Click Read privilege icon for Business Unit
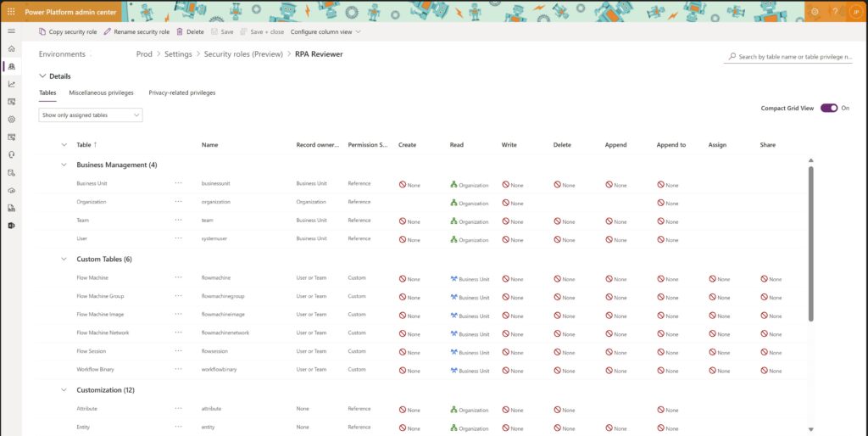Viewport: 868px width, 436px height. coord(454,184)
